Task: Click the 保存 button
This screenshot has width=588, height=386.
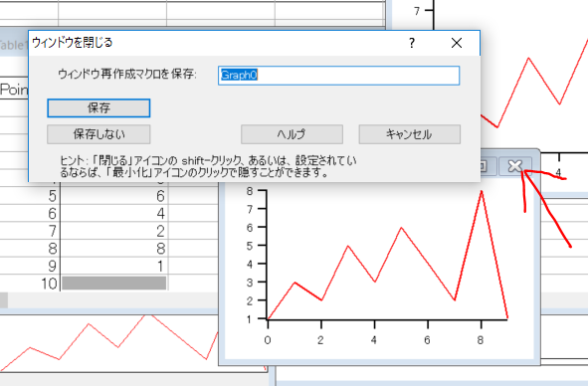Action: point(98,108)
